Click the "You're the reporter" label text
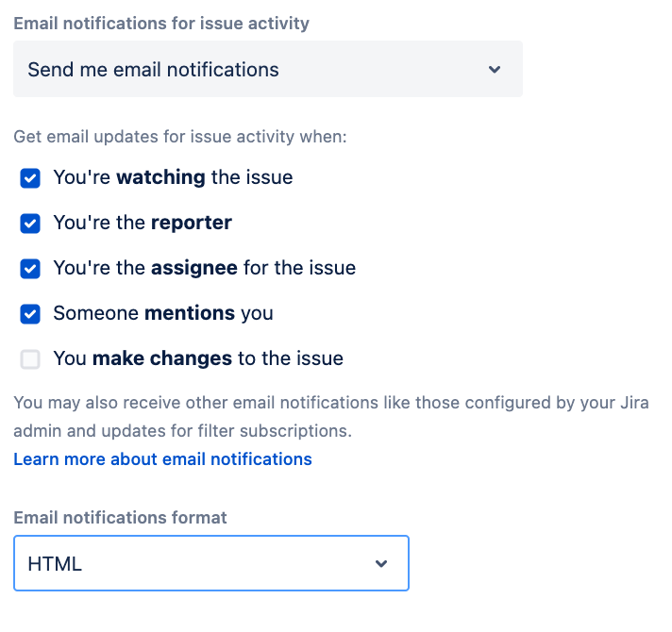The width and height of the screenshot is (672, 632). [x=143, y=223]
